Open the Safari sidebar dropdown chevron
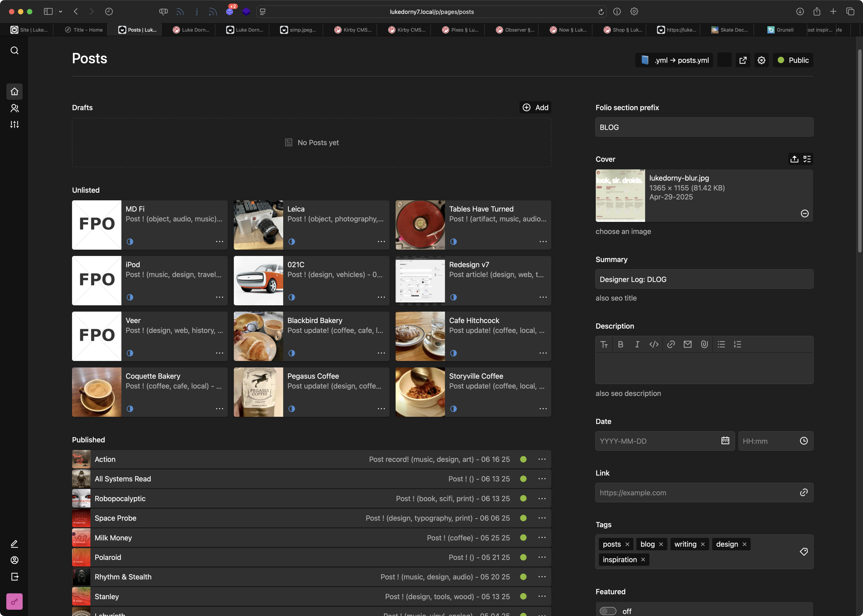The width and height of the screenshot is (863, 616). point(61,12)
